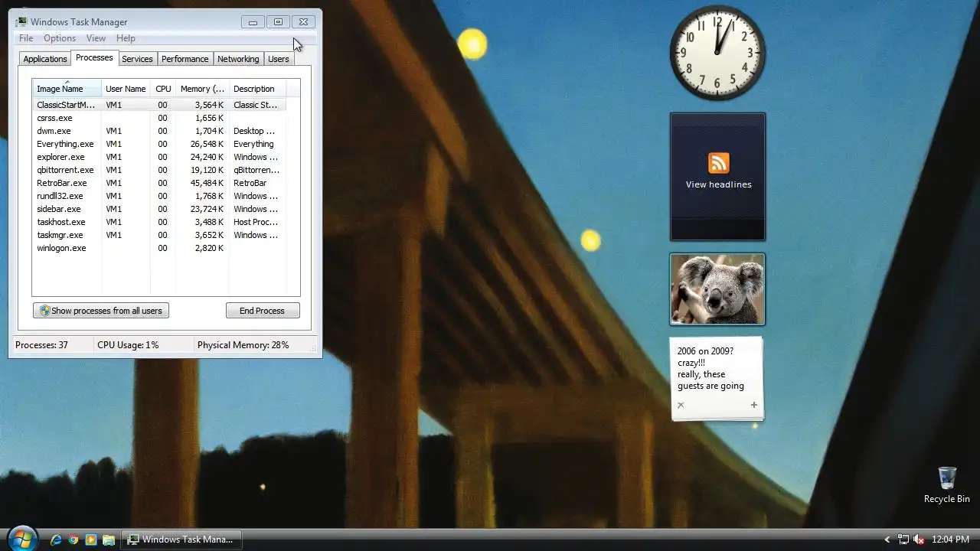Click the network status tray icon
980x551 pixels.
click(x=903, y=540)
